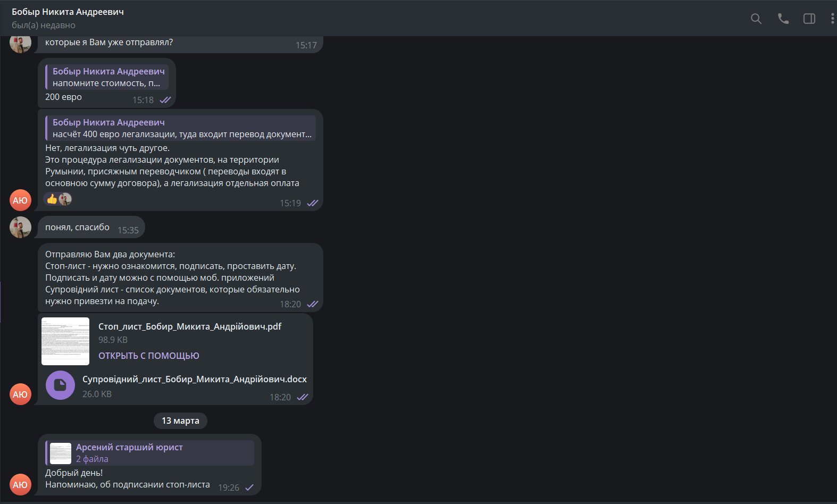
Task: Jump to quoted reply 'напомните стоимость'
Action: [107, 77]
